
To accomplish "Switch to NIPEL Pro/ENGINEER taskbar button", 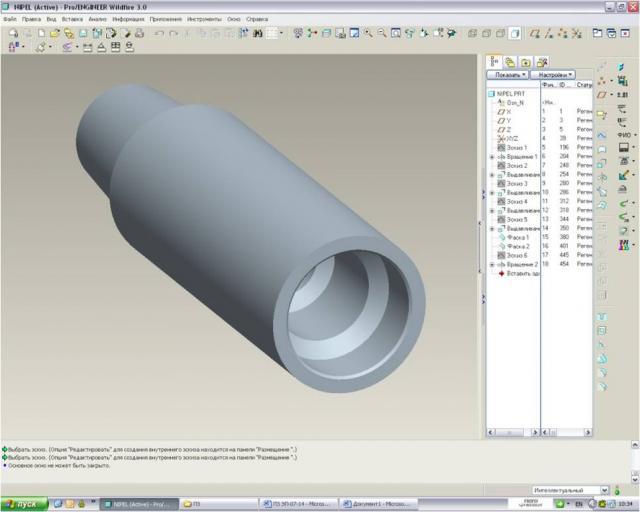I will click(x=139, y=504).
